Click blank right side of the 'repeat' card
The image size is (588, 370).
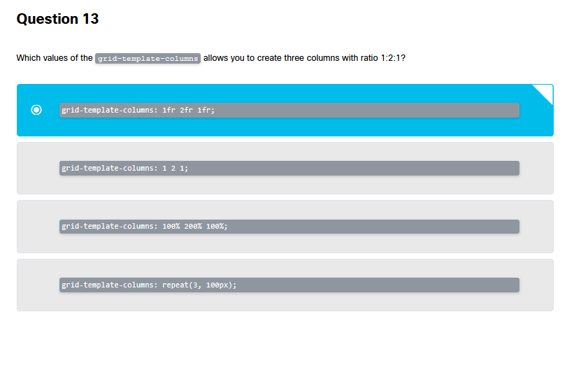coord(536,285)
